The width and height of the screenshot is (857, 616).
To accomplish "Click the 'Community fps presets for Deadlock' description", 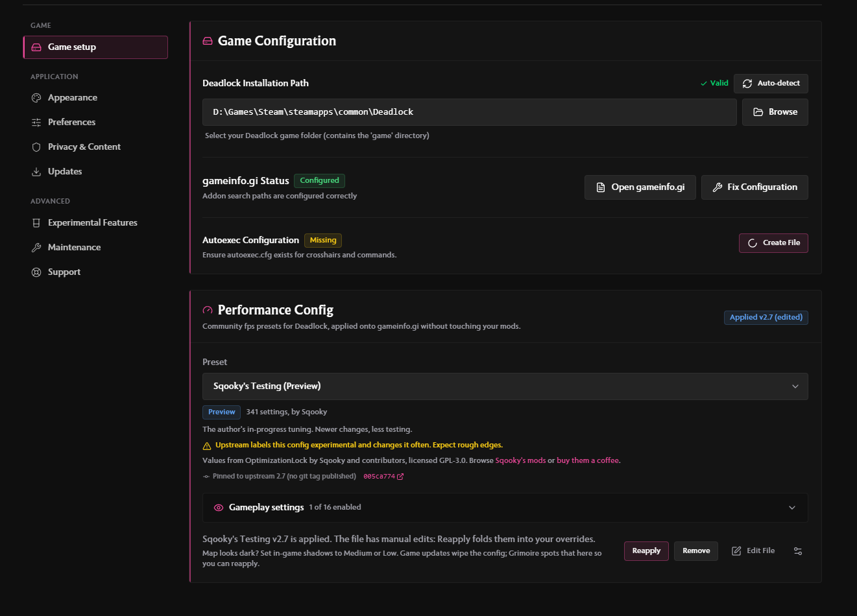I will pyautogui.click(x=361, y=327).
